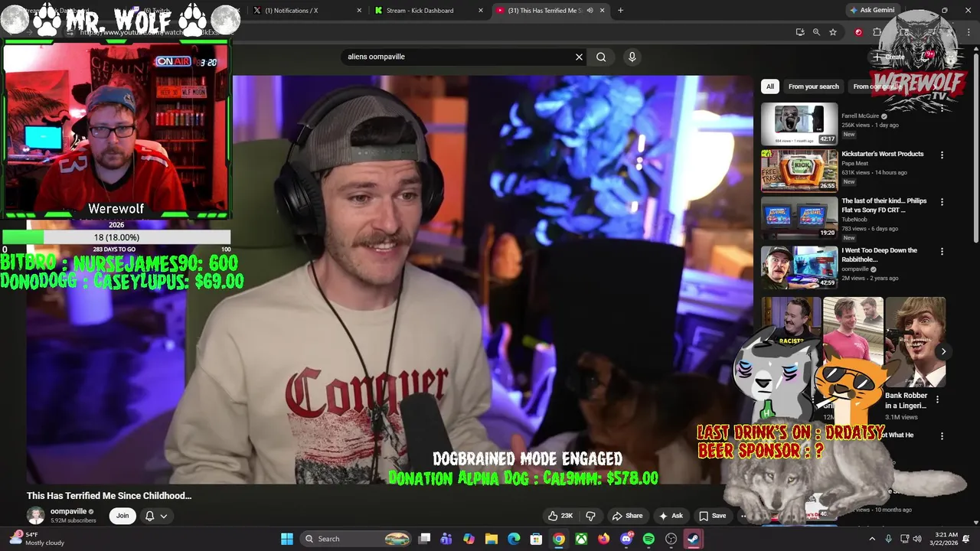Open Ask Gemini in Chrome
980x551 pixels.
872,10
